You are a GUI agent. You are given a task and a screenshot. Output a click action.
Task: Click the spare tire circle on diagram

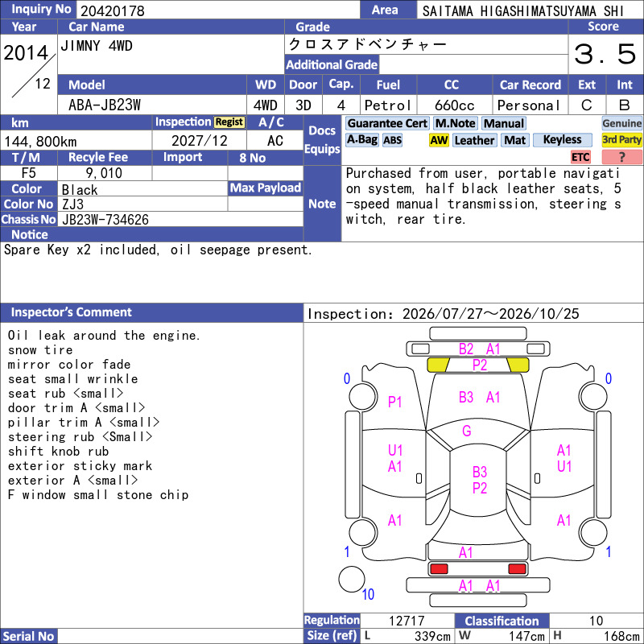click(352, 580)
